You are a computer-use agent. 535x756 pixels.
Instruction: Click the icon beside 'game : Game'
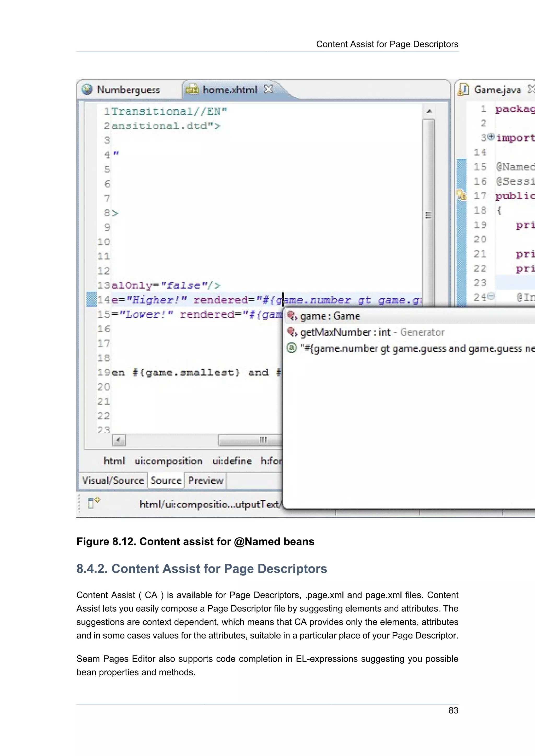pyautogui.click(x=292, y=316)
